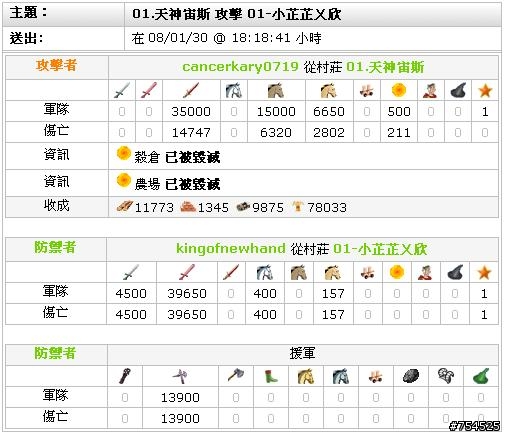Click the attacker's Equites Legati horse icon
The image size is (505, 434).
pyautogui.click(x=234, y=90)
